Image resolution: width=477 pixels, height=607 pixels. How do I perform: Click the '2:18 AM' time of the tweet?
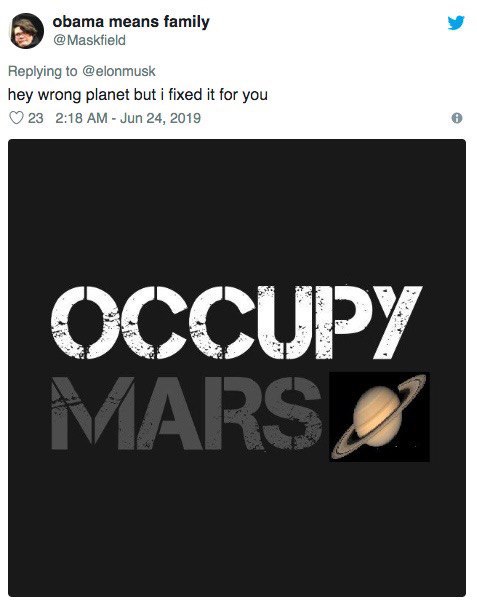tap(81, 118)
